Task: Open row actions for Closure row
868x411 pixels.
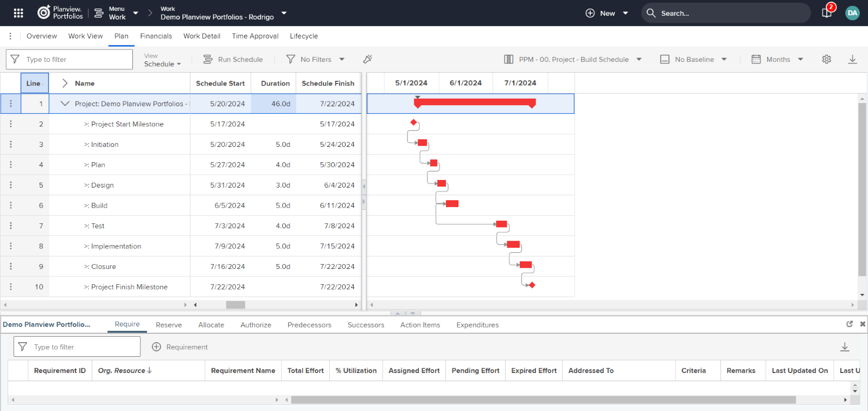Action: (11, 266)
